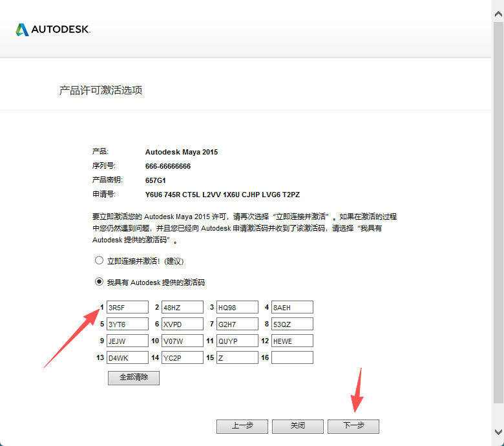Click the vertical scrollbar thumb

click(499, 212)
